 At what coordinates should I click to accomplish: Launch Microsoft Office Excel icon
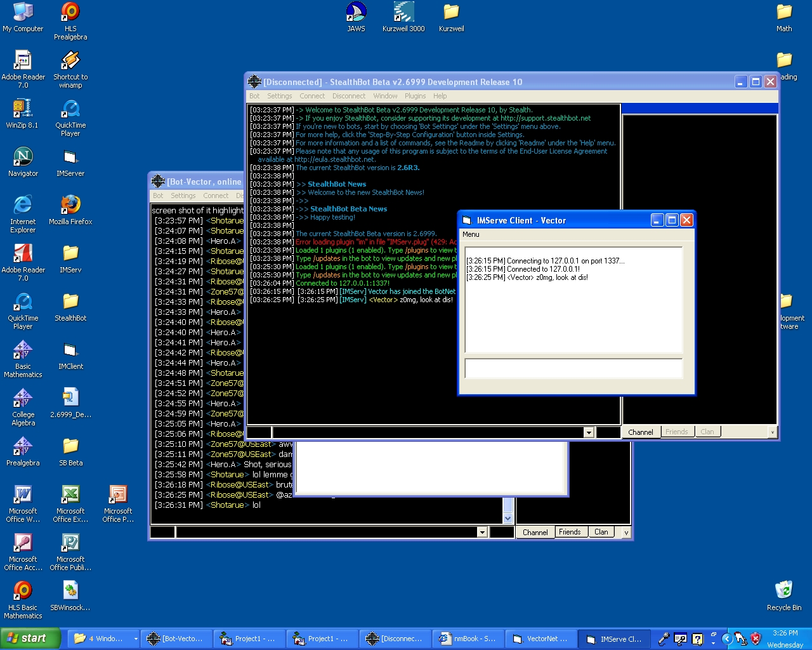(70, 503)
